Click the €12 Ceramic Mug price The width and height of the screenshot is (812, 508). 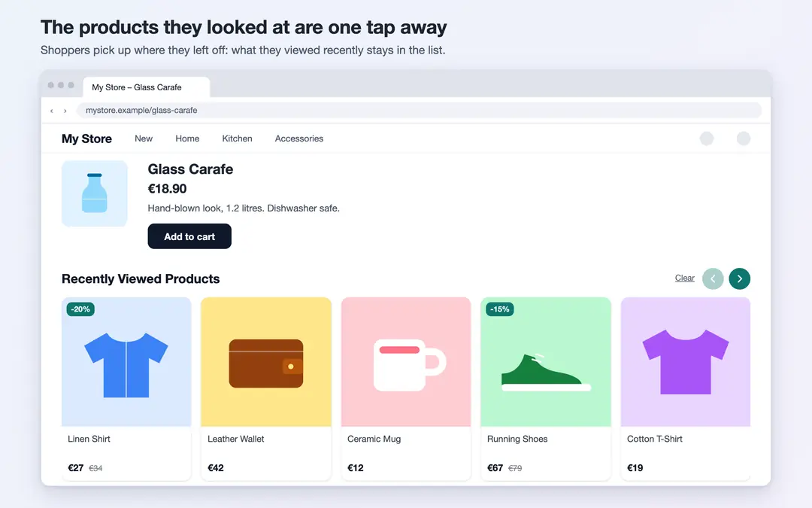coord(355,467)
